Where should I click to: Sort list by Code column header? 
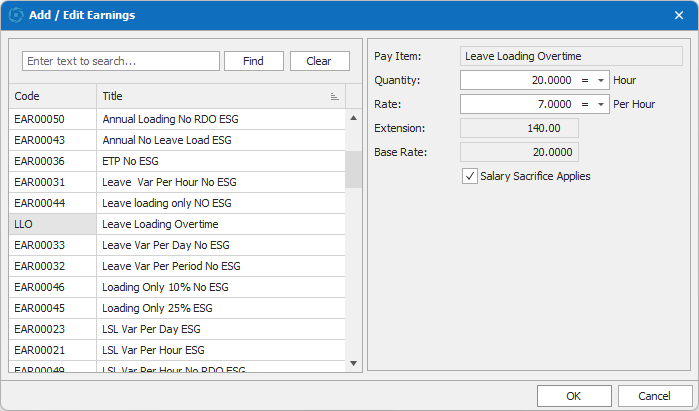52,97
